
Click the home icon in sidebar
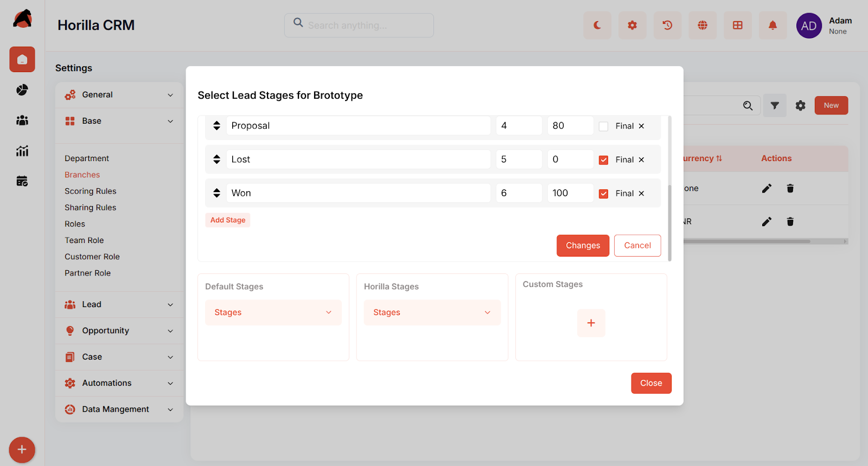tap(22, 60)
